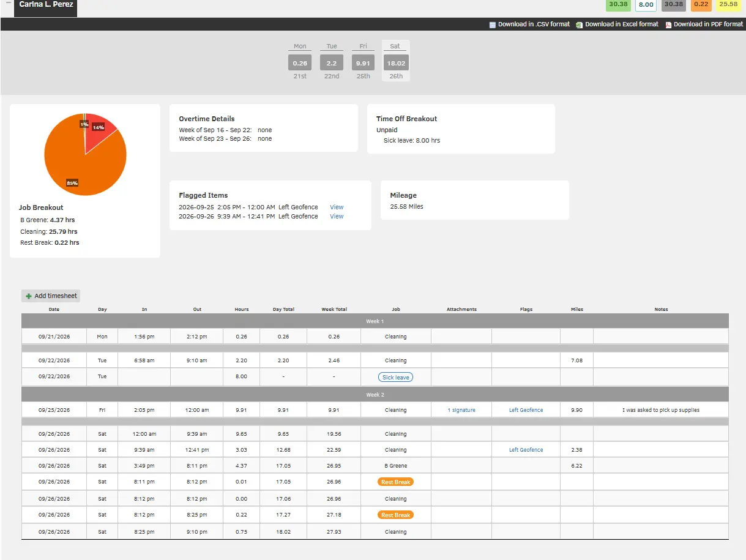Viewport: 746px width, 560px height.
Task: Click the 1:56 pm clock-in cell
Action: point(144,337)
